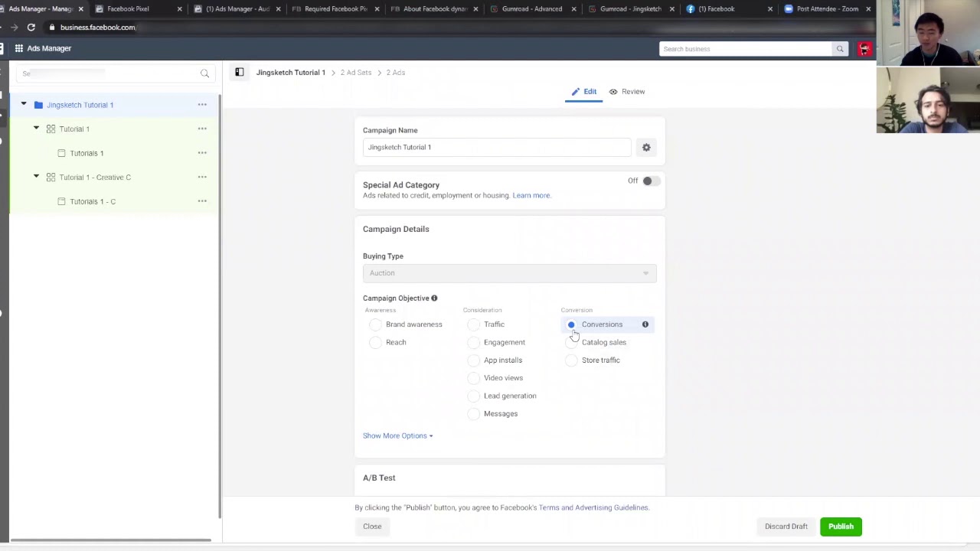980x551 pixels.
Task: Select Catalog sales objective
Action: coord(571,342)
